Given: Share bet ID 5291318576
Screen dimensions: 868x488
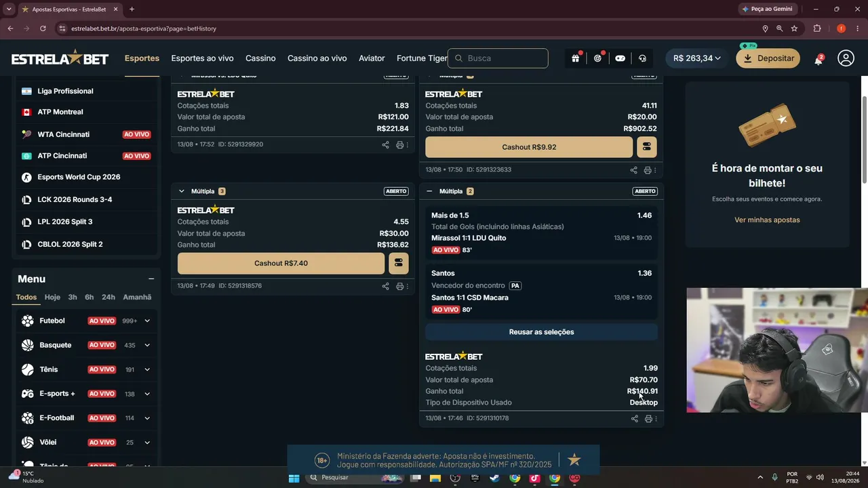Looking at the screenshot, I should coord(385,286).
